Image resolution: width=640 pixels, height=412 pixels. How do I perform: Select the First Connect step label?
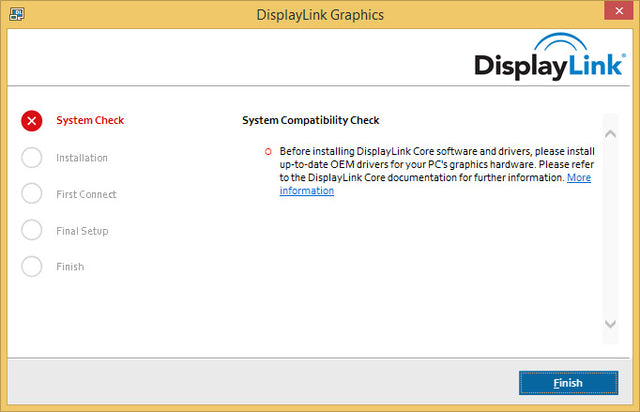pyautogui.click(x=87, y=194)
